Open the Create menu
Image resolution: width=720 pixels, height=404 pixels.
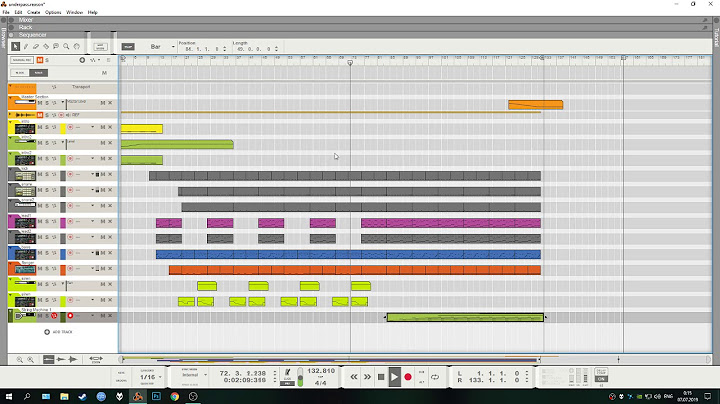coord(34,12)
